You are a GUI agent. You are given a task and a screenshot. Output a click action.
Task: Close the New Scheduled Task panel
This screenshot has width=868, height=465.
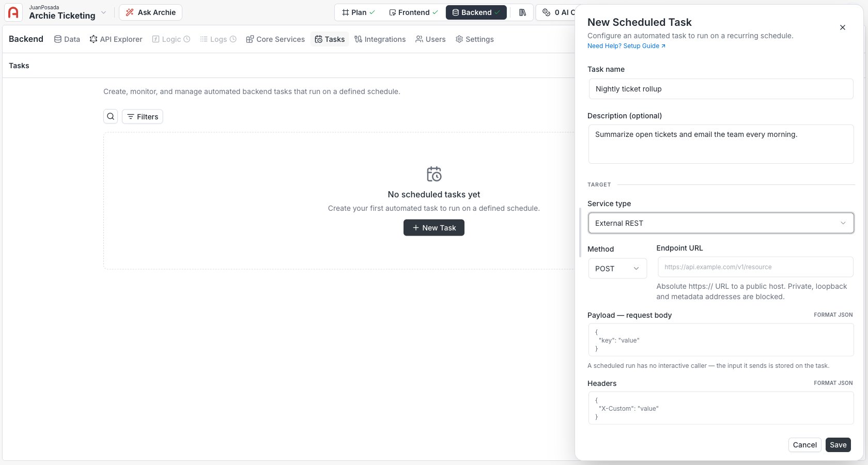click(843, 27)
